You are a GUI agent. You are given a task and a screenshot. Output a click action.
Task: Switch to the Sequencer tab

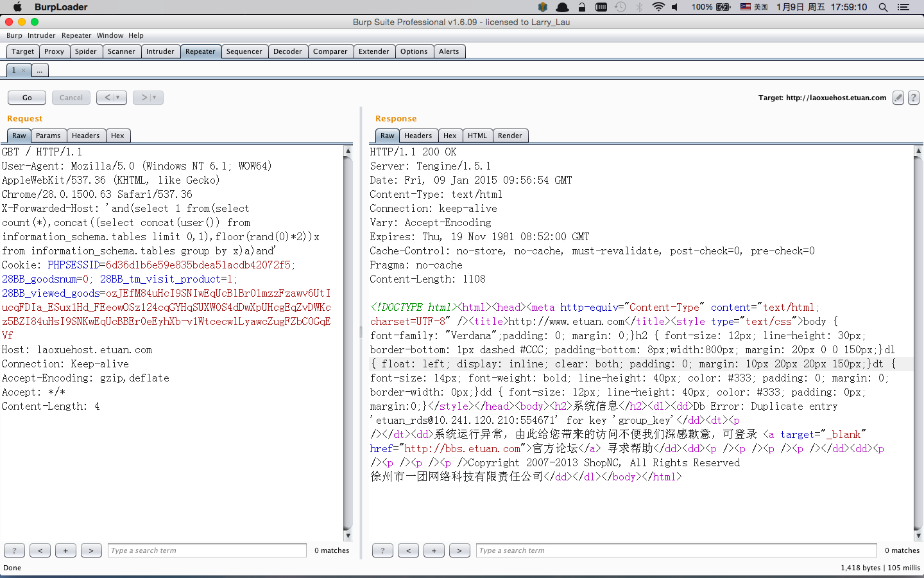point(244,51)
